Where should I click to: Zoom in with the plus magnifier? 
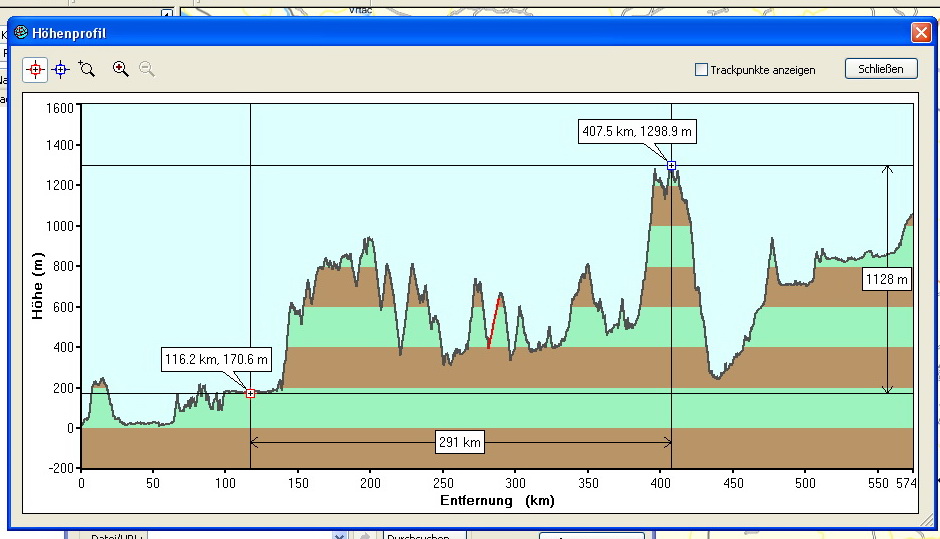(x=121, y=69)
